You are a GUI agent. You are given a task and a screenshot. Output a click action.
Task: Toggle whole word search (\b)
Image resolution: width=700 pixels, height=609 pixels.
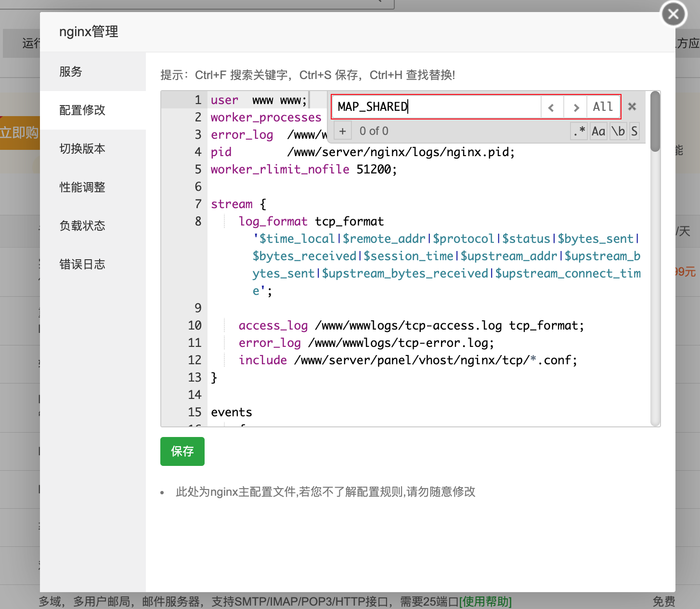tap(618, 131)
